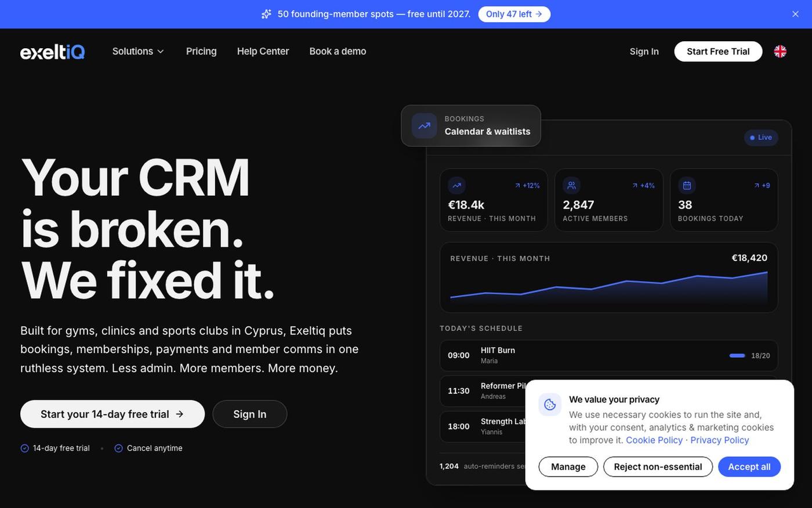Dismiss the founding-member banner
This screenshot has height=508, width=812.
(x=795, y=14)
